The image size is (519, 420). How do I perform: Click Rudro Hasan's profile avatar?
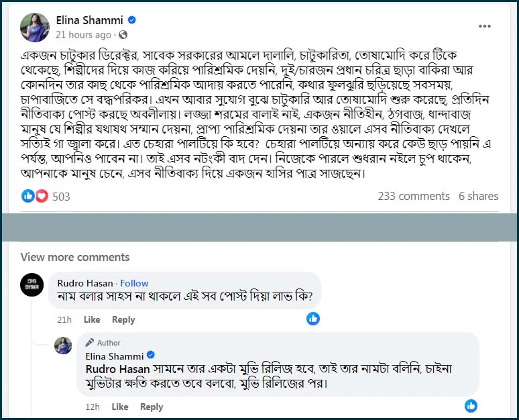point(32,284)
